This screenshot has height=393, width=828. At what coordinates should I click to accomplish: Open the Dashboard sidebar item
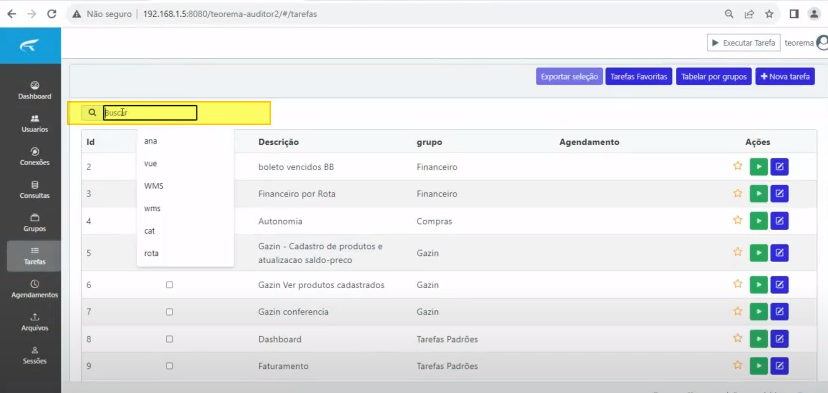click(x=34, y=90)
